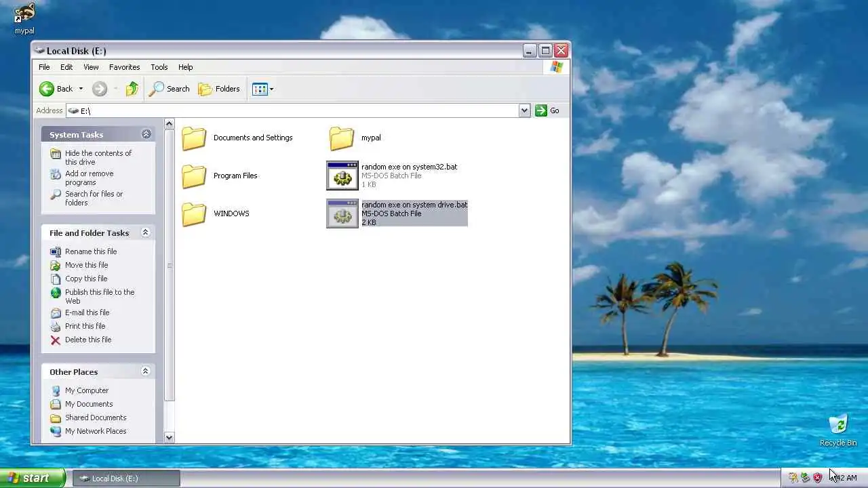This screenshot has height=488, width=868.
Task: Expand the address bar dropdown
Action: (524, 110)
